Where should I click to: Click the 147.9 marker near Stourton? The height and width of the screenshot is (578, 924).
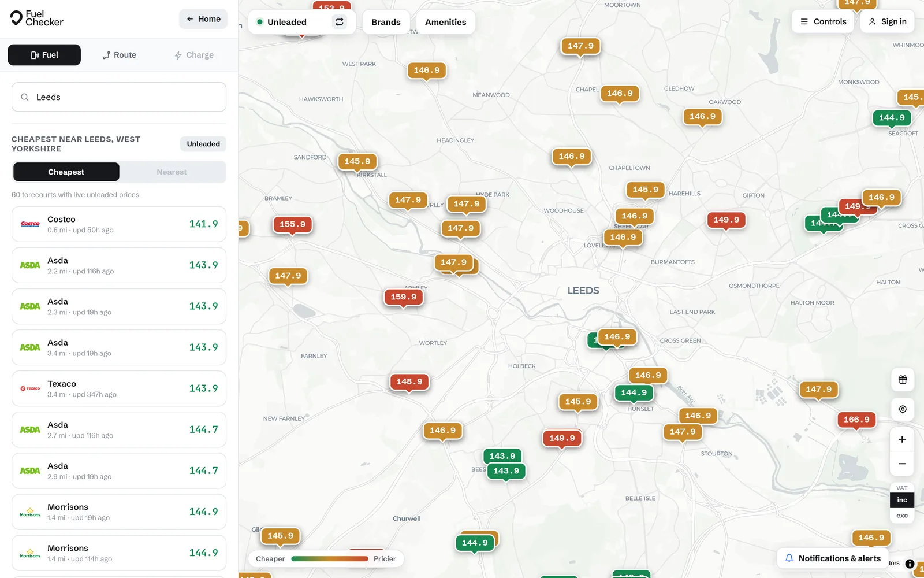pyautogui.click(x=683, y=432)
